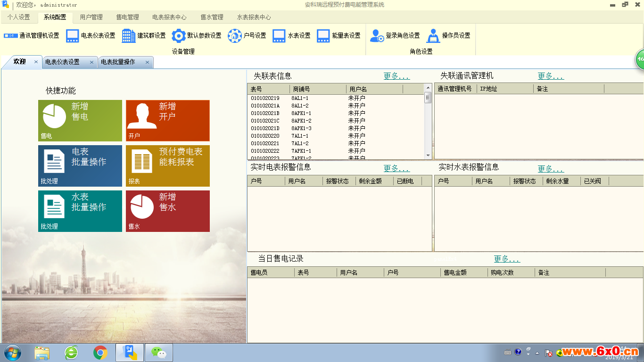
Task: Show hidden system tray icons
Action: click(537, 353)
